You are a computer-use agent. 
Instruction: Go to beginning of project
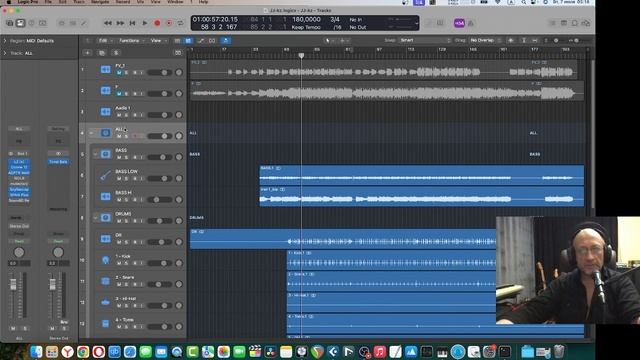(x=132, y=23)
